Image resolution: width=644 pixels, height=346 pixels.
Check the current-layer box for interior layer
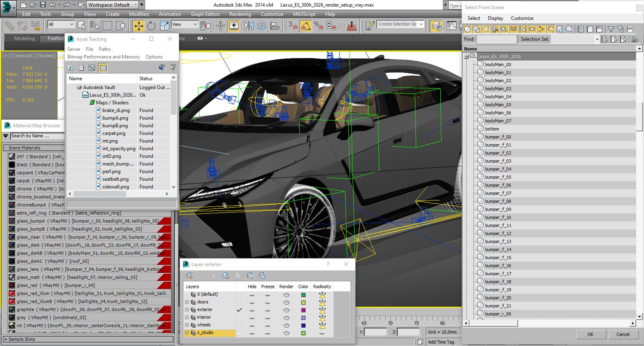pos(239,318)
